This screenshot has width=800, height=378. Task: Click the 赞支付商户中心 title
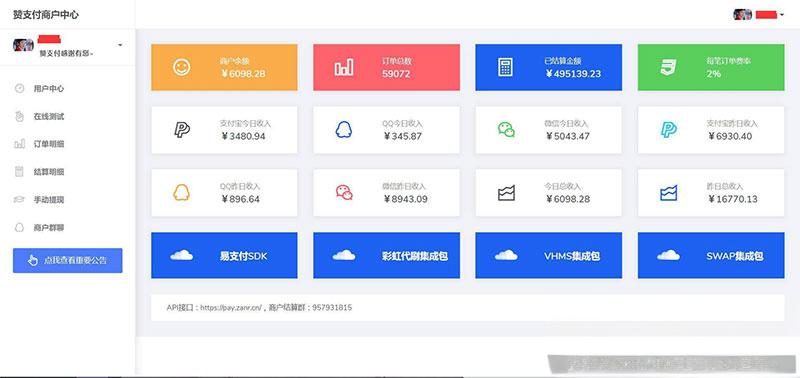pyautogui.click(x=46, y=15)
